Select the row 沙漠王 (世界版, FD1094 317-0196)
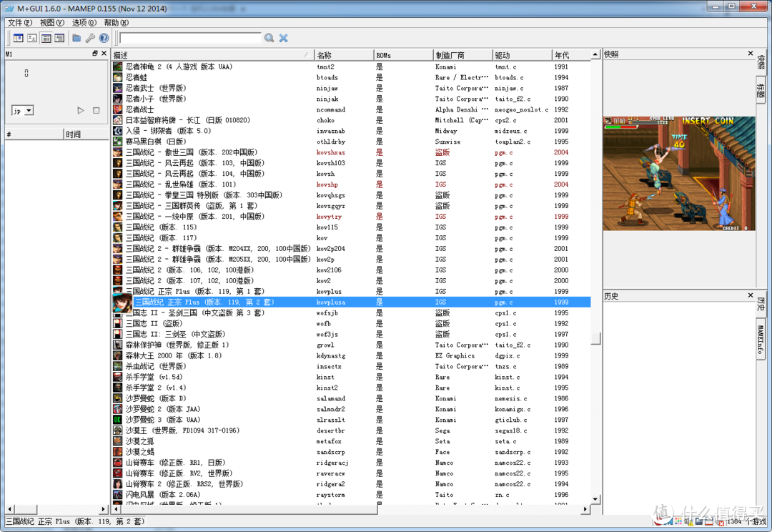Viewport: 772px width, 532px height. coord(352,430)
